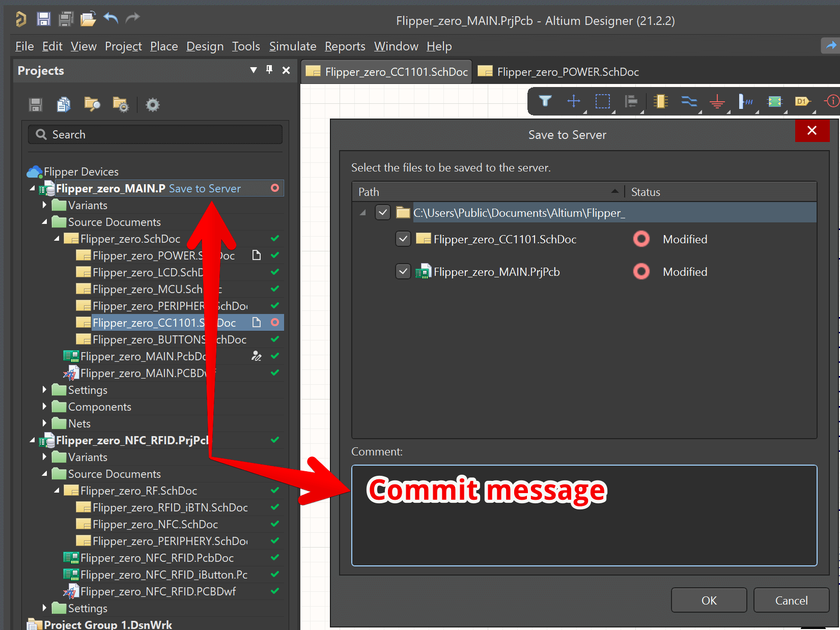Open Projects panel dropdown arrow
This screenshot has width=840, height=630.
254,70
